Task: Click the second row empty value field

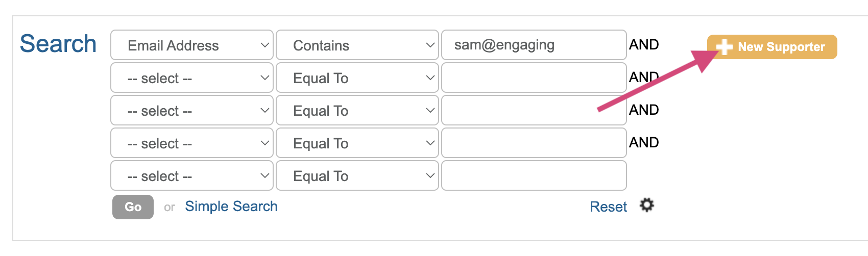Action: (534, 78)
